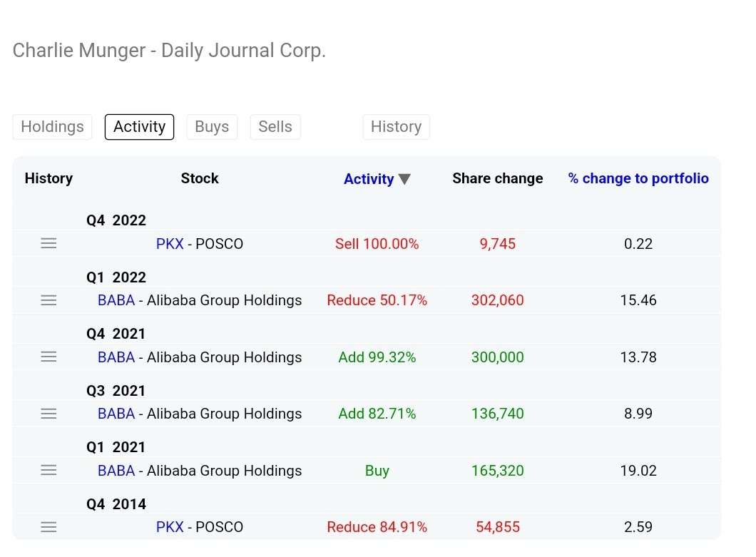The image size is (756, 557).
Task: Open history icon for BABA Q3 2021 row
Action: [48, 414]
